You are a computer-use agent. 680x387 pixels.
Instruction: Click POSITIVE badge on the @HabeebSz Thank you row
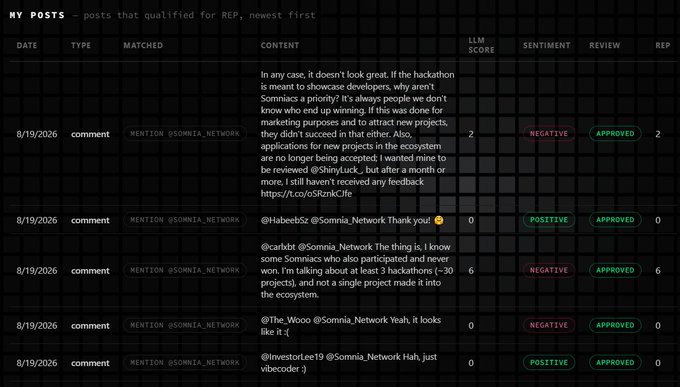[x=549, y=220]
